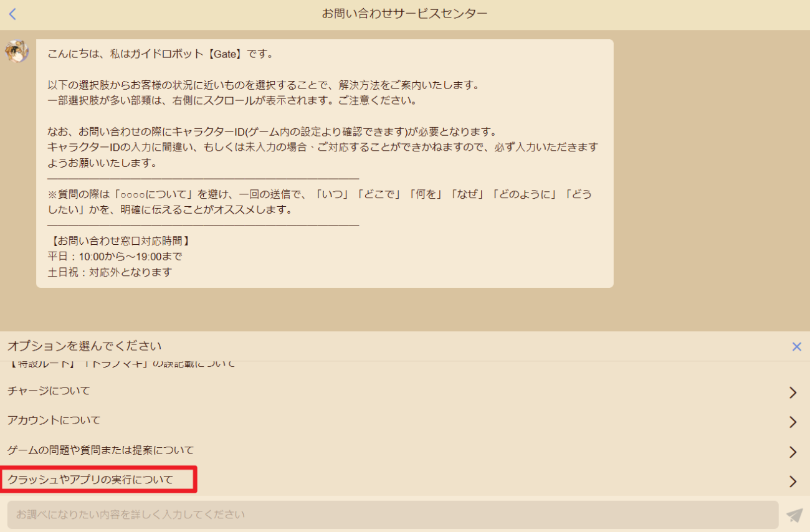
Task: Select the チャージについて option text
Action: (49, 391)
